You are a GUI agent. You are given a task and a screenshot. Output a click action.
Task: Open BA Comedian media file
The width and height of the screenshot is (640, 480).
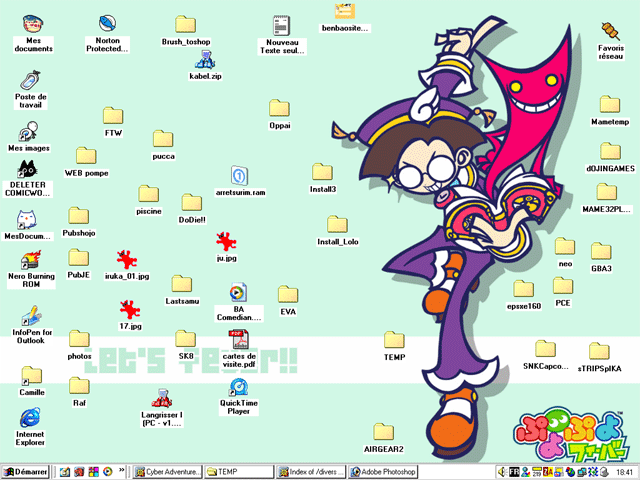coord(238,293)
